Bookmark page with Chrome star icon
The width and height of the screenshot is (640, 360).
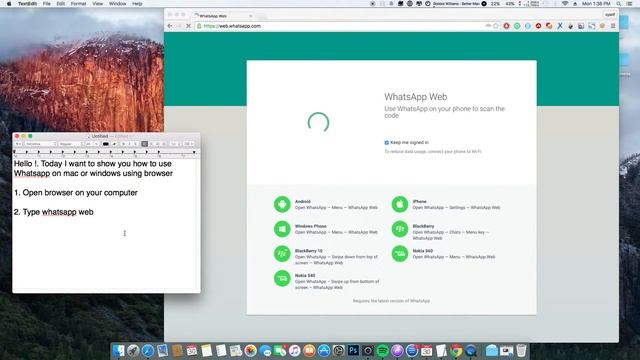tap(496, 26)
